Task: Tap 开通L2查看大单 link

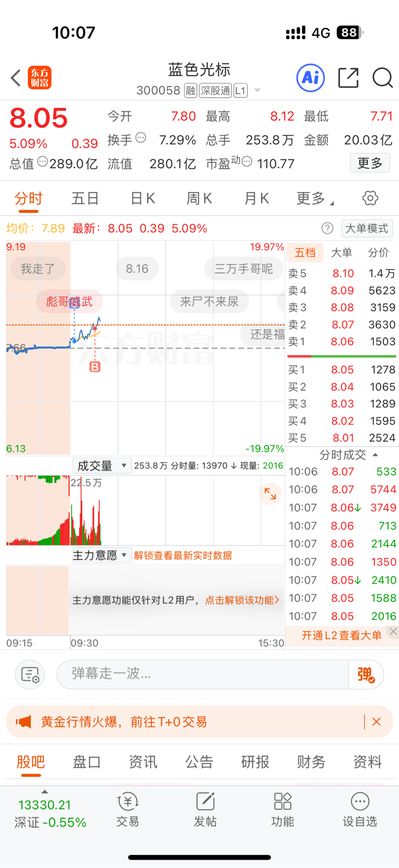Action: point(341,635)
